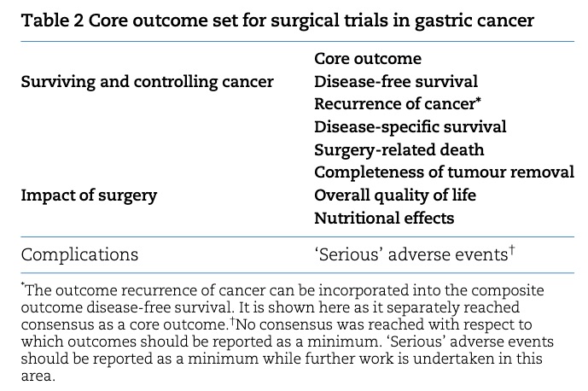This screenshot has height=391, width=588.
Task: Click 'Surgery-related death' entry
Action: click(x=399, y=150)
